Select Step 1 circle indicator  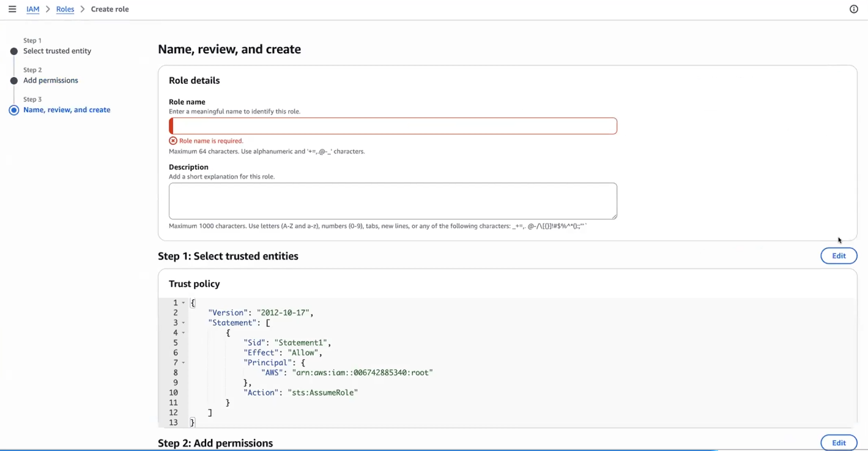[14, 51]
